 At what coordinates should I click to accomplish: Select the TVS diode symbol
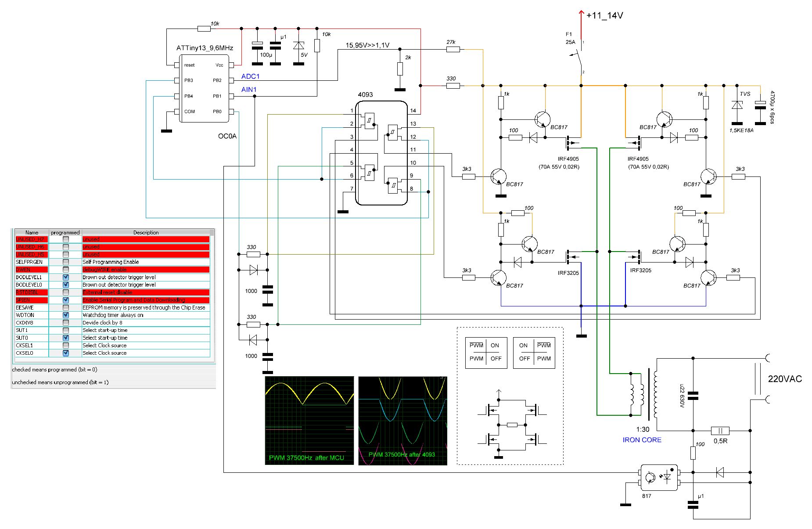coord(737,105)
